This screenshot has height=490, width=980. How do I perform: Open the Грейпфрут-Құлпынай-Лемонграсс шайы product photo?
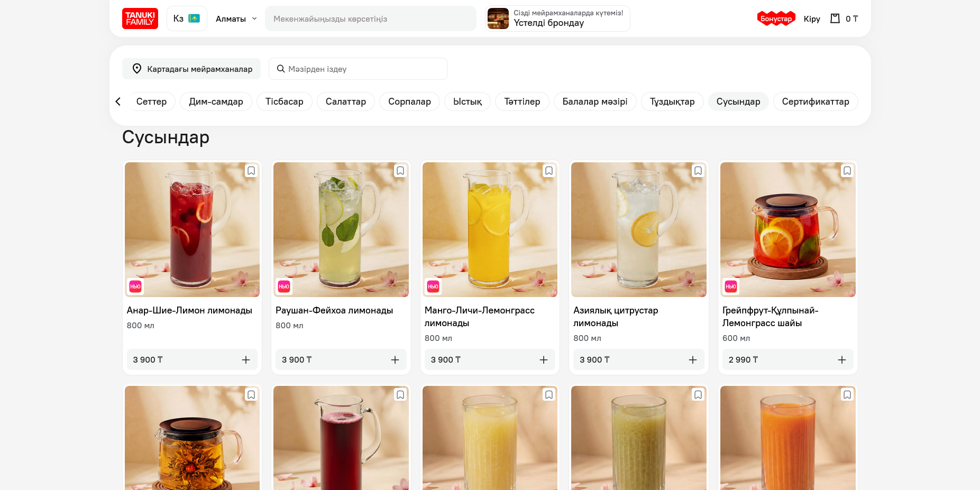788,229
